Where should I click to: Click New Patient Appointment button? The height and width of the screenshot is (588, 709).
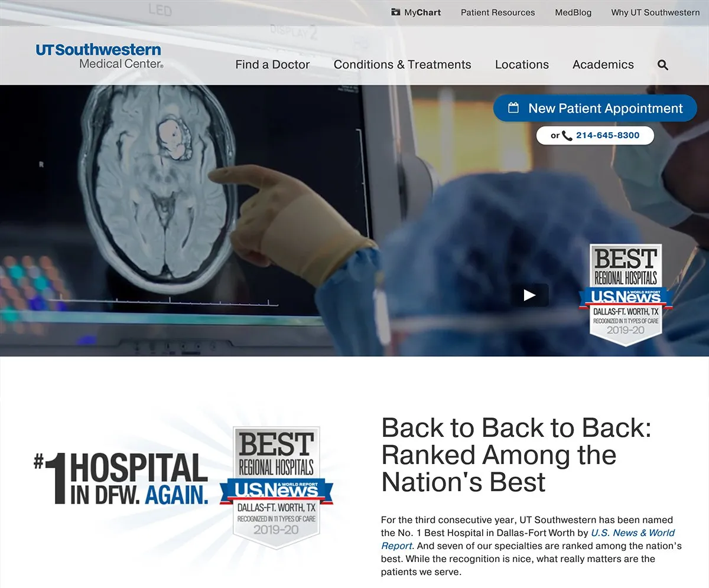click(x=595, y=108)
